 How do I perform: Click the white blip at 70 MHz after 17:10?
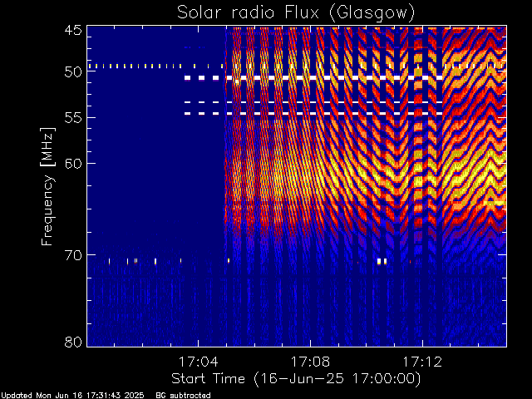381,261
